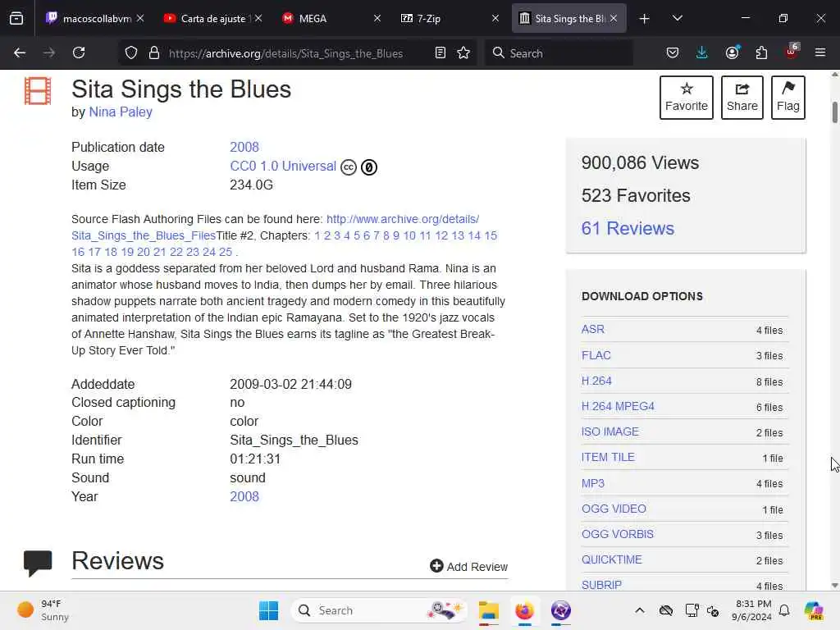Open the weather widget showing 94°F
This screenshot has height=630, width=840.
point(43,610)
